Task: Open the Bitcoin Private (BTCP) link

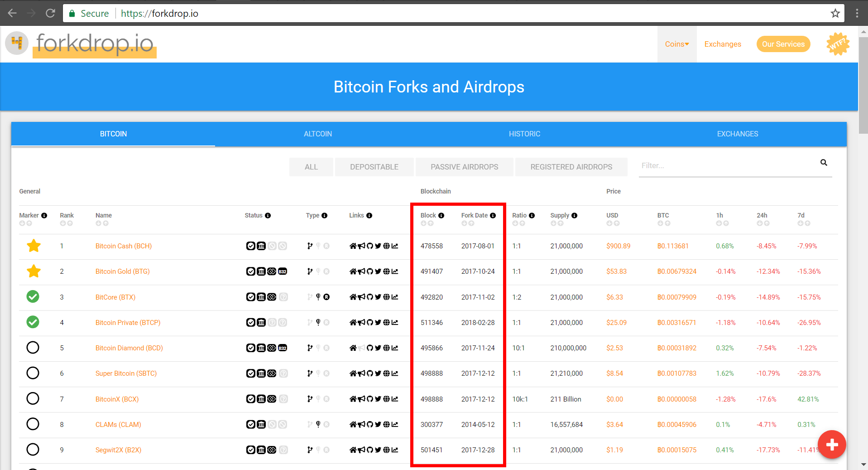Action: coord(128,323)
